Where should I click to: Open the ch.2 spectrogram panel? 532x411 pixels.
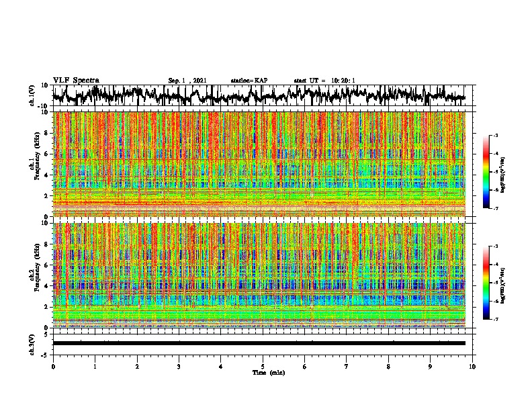tap(259, 275)
